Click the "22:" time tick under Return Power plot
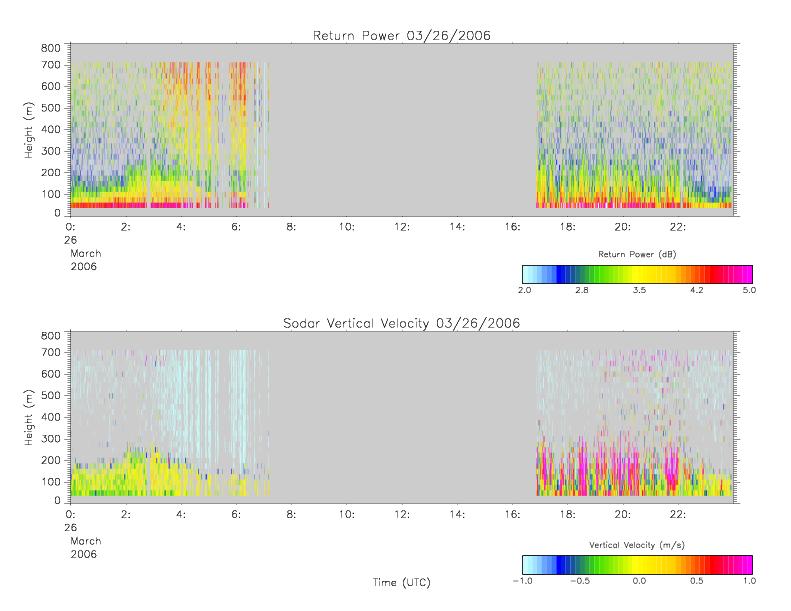 coord(678,227)
